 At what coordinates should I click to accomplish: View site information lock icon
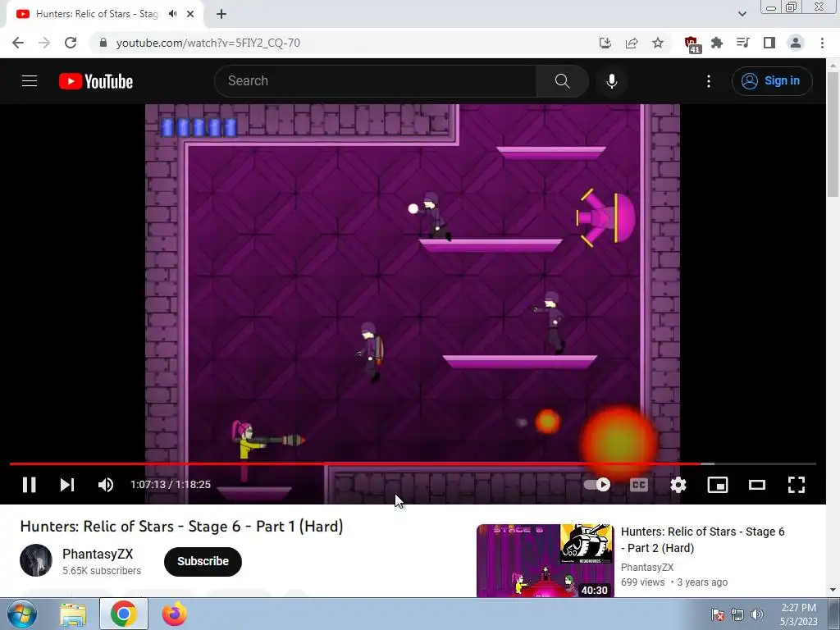pyautogui.click(x=103, y=43)
